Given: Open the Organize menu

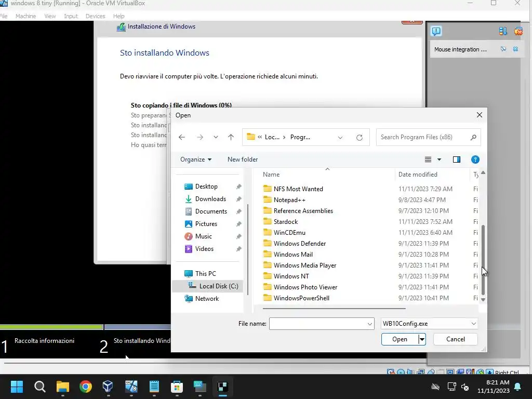Looking at the screenshot, I should [196, 159].
